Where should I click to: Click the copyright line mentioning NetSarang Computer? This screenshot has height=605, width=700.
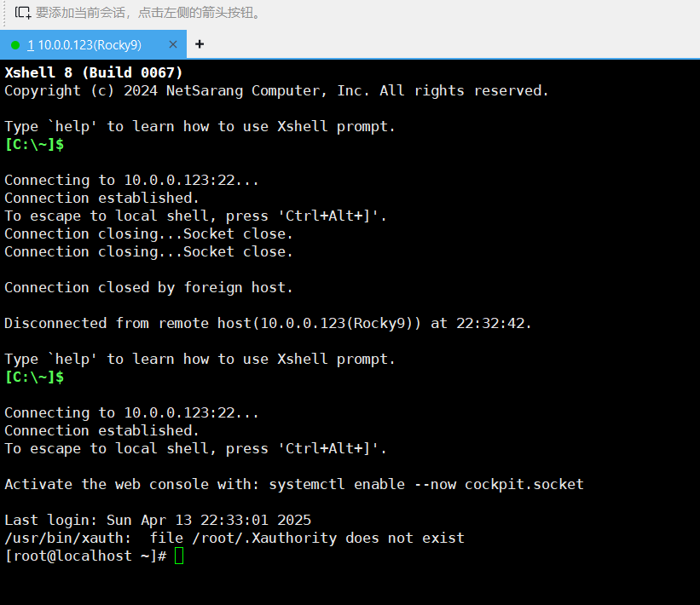(x=276, y=91)
